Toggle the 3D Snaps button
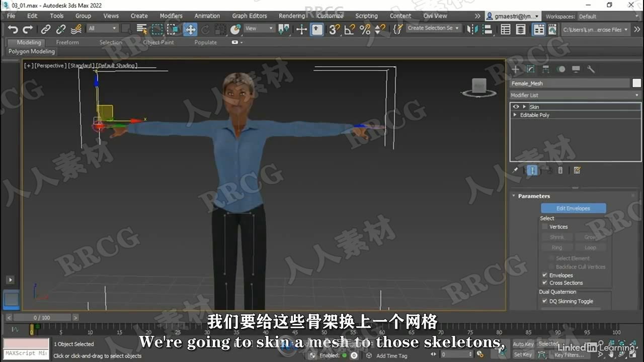 (x=334, y=29)
